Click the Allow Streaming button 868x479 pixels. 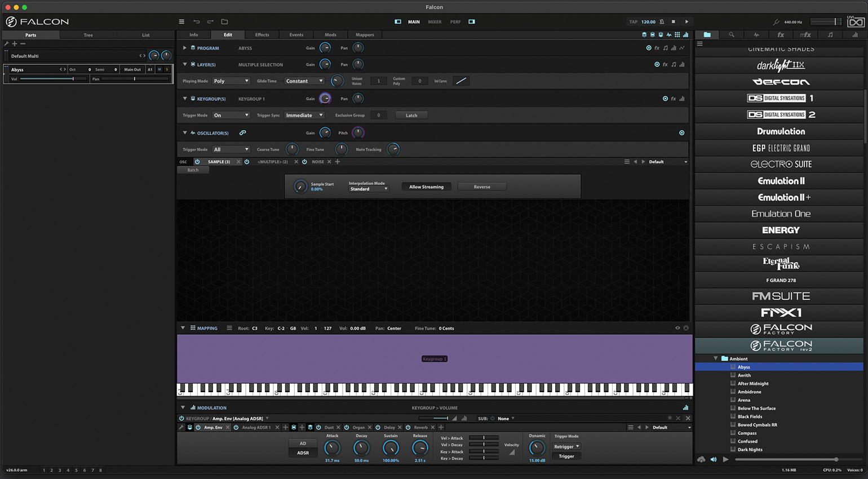click(426, 187)
